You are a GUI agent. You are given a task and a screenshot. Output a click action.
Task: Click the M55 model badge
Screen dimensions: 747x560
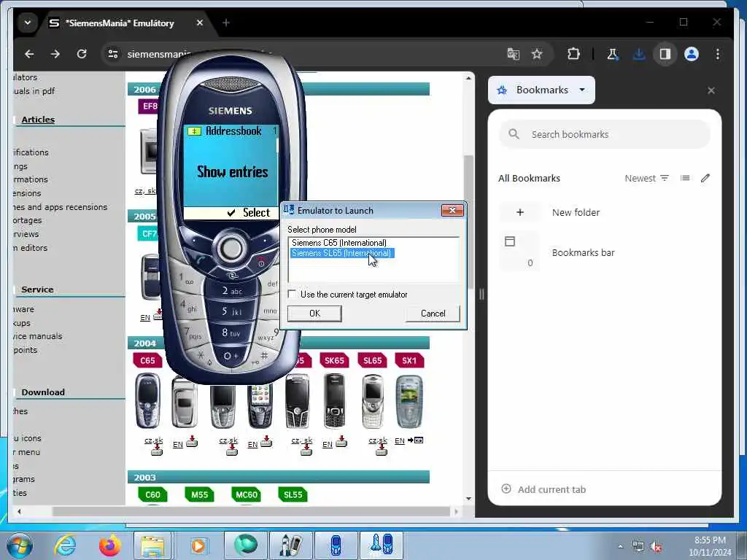click(200, 495)
